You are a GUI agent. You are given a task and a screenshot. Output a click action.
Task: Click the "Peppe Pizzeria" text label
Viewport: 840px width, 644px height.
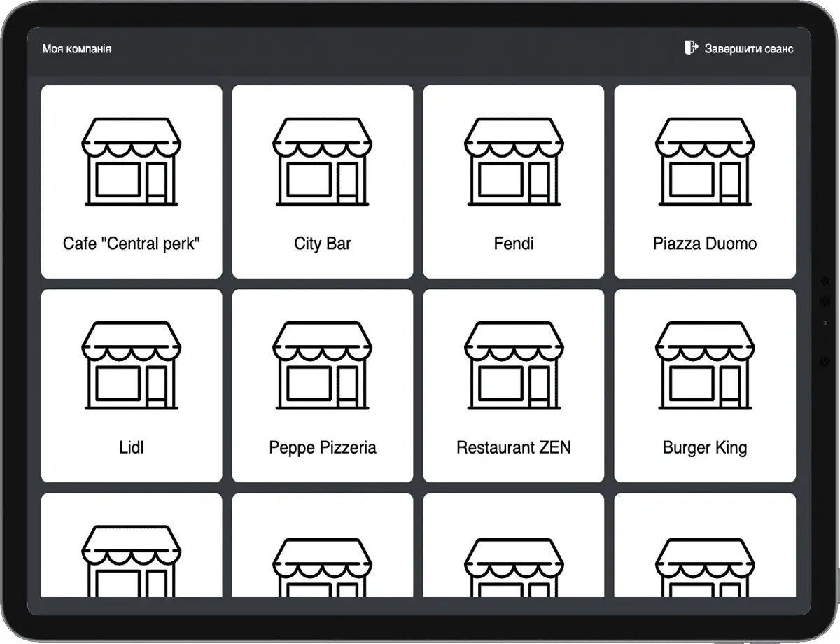click(x=323, y=447)
